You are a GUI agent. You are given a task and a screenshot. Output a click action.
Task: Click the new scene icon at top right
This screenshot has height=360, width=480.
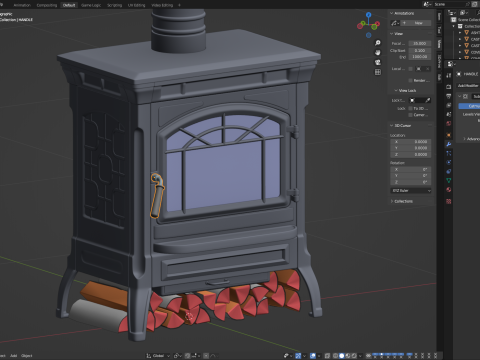click(474, 4)
